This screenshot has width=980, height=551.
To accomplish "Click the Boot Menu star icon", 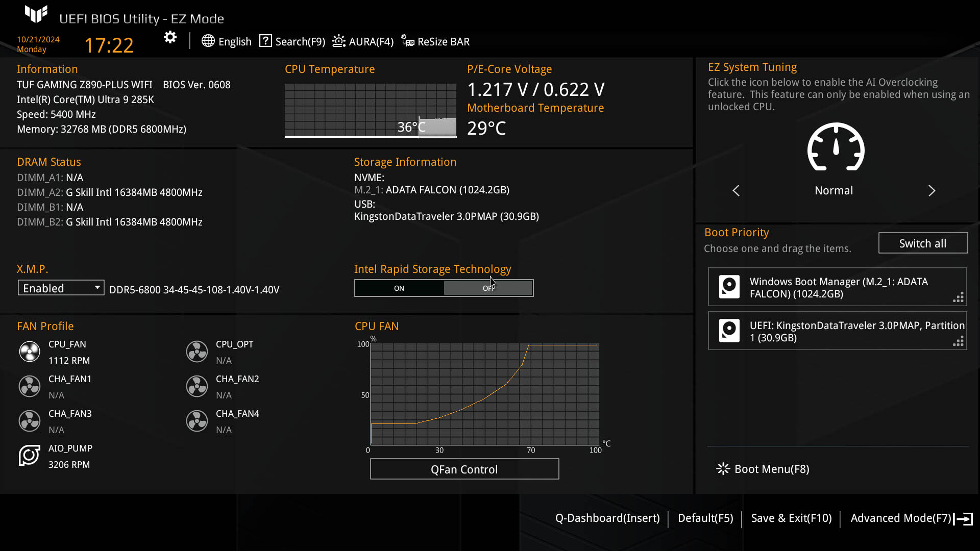I will coord(723,469).
